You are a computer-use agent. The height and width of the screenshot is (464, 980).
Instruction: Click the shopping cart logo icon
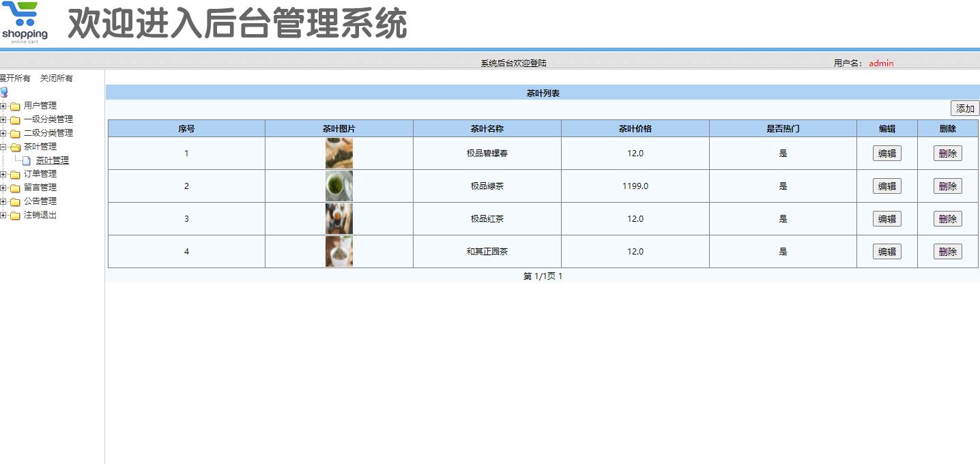26,19
